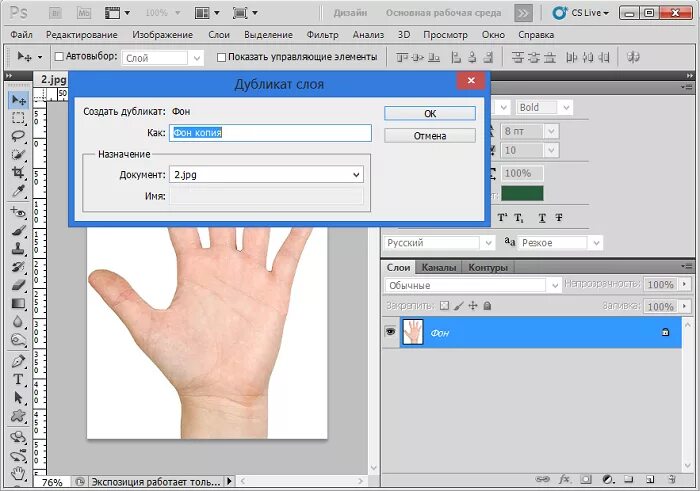The height and width of the screenshot is (491, 700).
Task: Switch to the Каналы tab
Action: (439, 267)
